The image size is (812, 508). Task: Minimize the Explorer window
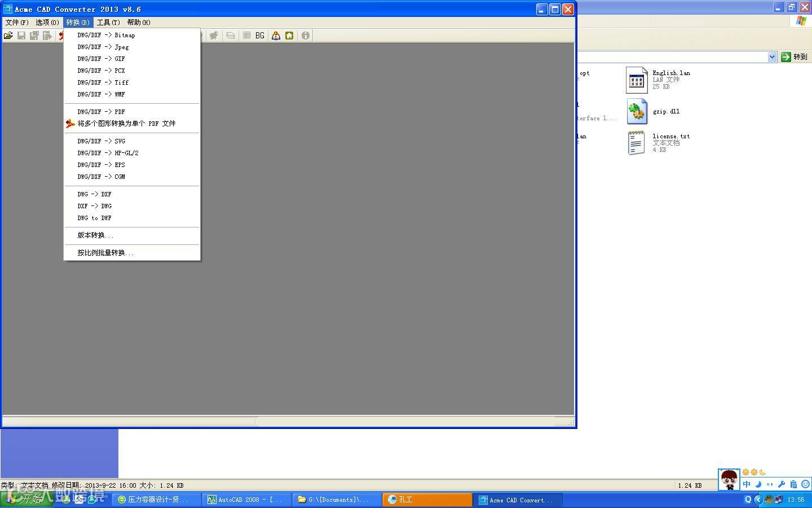(x=778, y=7)
